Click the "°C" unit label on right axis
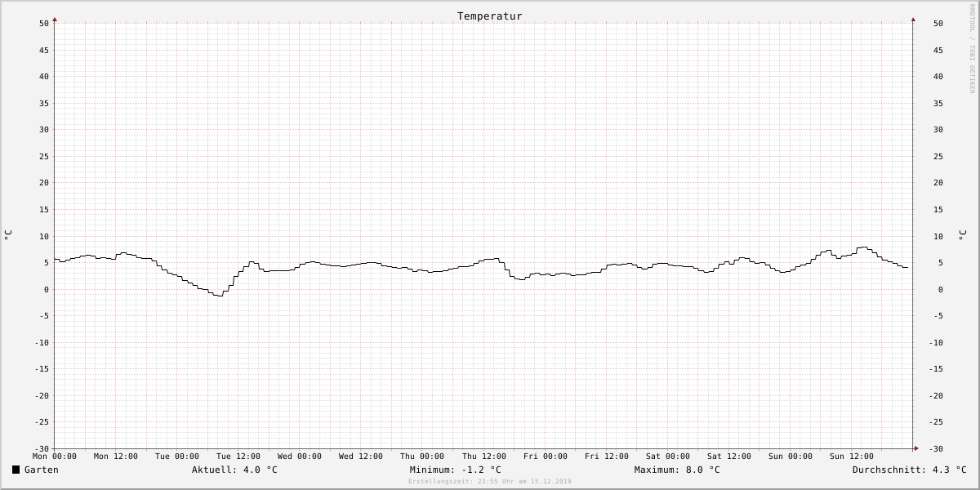 [962, 234]
